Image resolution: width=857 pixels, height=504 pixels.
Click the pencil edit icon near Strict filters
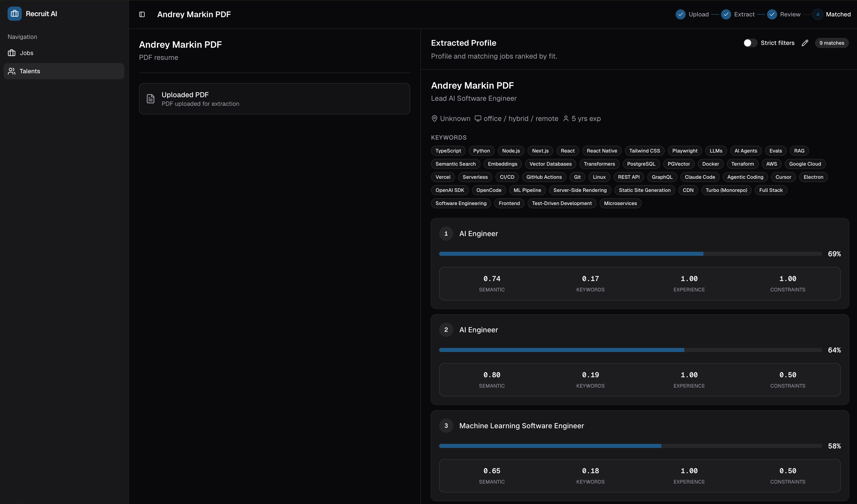[x=805, y=43]
